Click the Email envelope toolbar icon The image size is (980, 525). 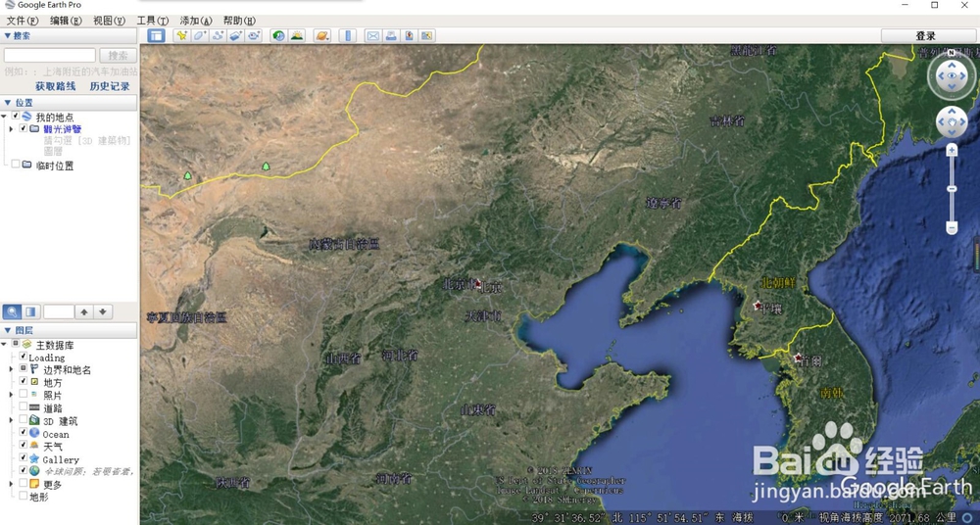click(373, 35)
